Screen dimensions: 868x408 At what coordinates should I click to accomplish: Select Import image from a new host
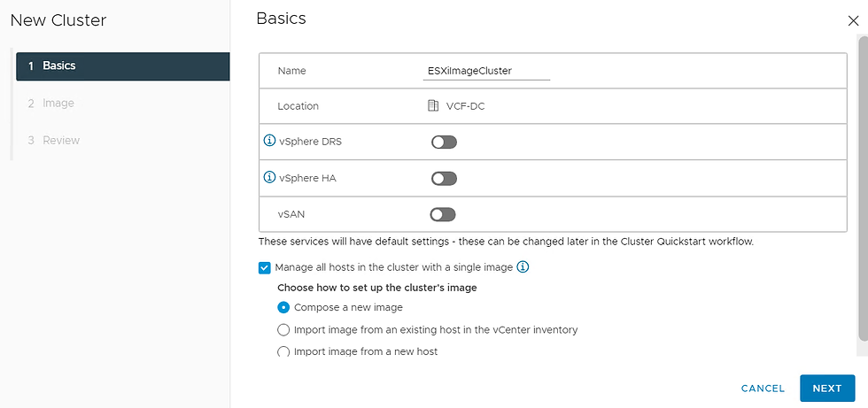click(x=283, y=351)
